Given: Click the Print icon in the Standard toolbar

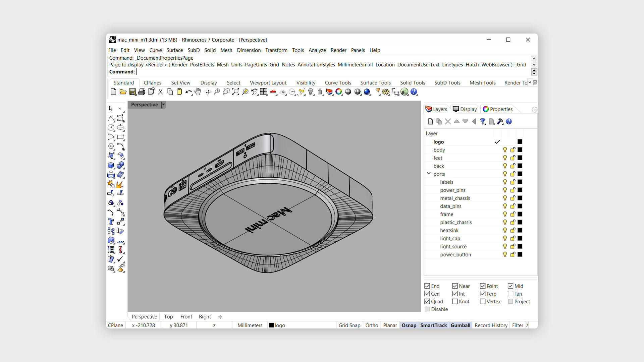Looking at the screenshot, I should pyautogui.click(x=142, y=92).
